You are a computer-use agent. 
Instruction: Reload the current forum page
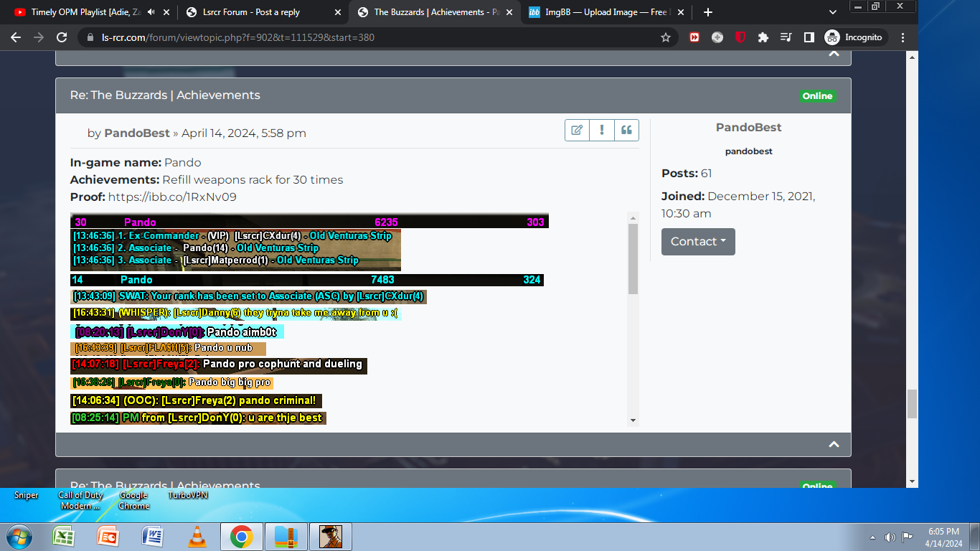pos(62,37)
